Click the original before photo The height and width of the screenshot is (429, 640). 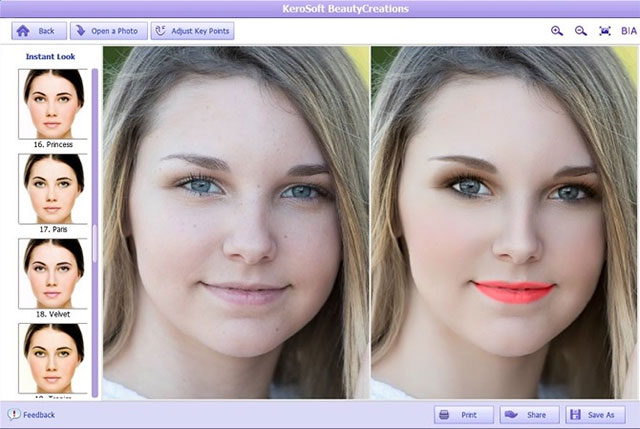(236, 222)
